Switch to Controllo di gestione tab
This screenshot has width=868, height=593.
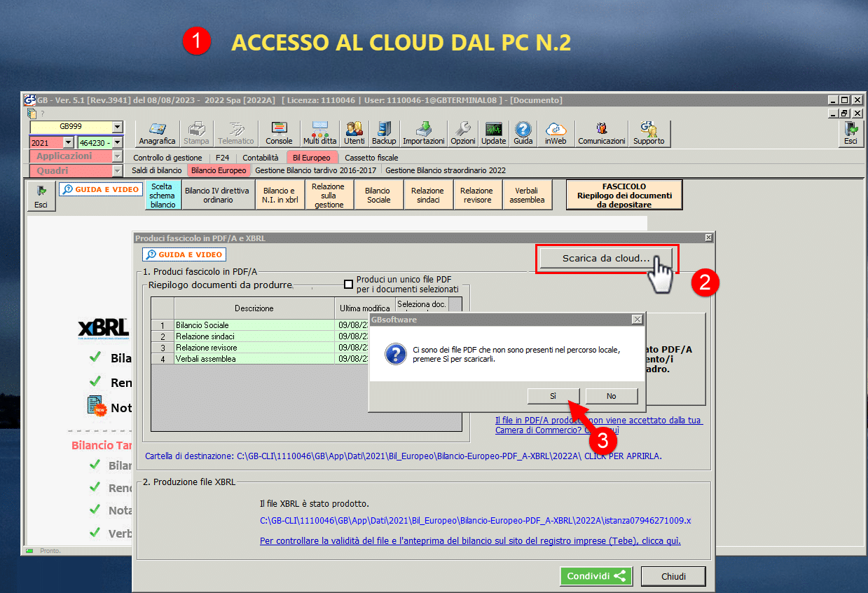[x=167, y=158]
